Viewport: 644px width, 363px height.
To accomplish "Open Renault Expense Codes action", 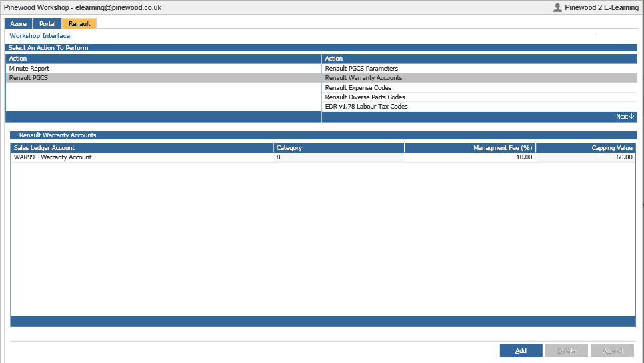I will pos(479,87).
